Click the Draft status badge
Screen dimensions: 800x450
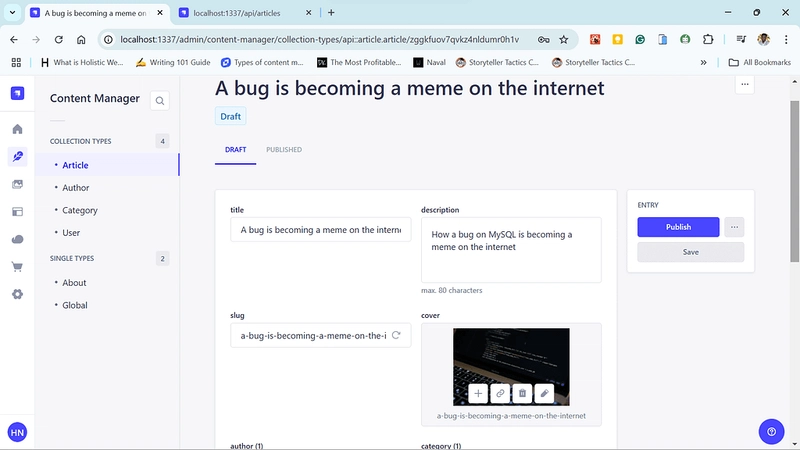pyautogui.click(x=231, y=116)
